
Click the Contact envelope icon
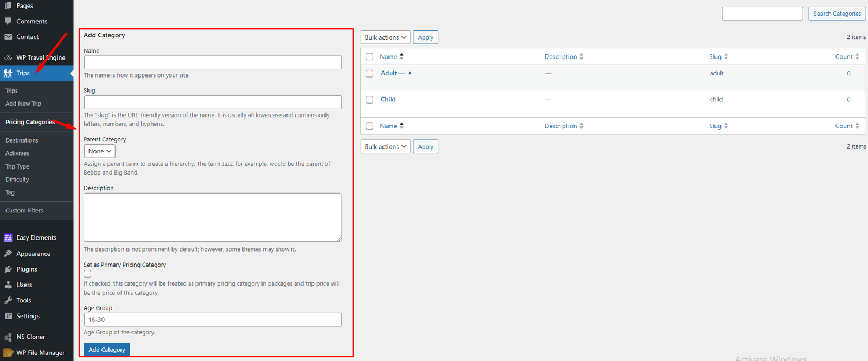pyautogui.click(x=8, y=37)
